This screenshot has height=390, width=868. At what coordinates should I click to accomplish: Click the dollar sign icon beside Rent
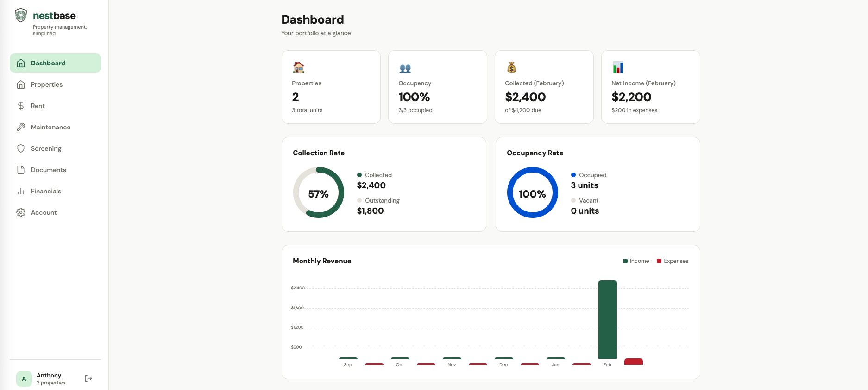[x=21, y=106]
